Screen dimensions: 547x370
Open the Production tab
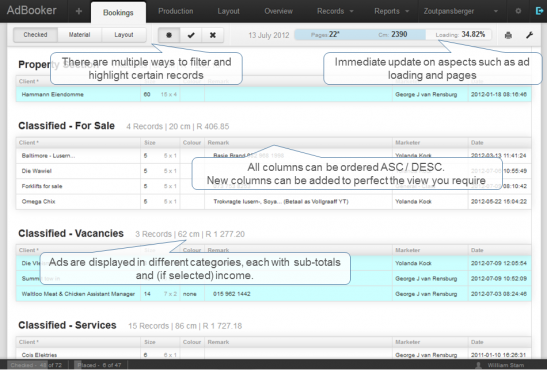point(175,11)
